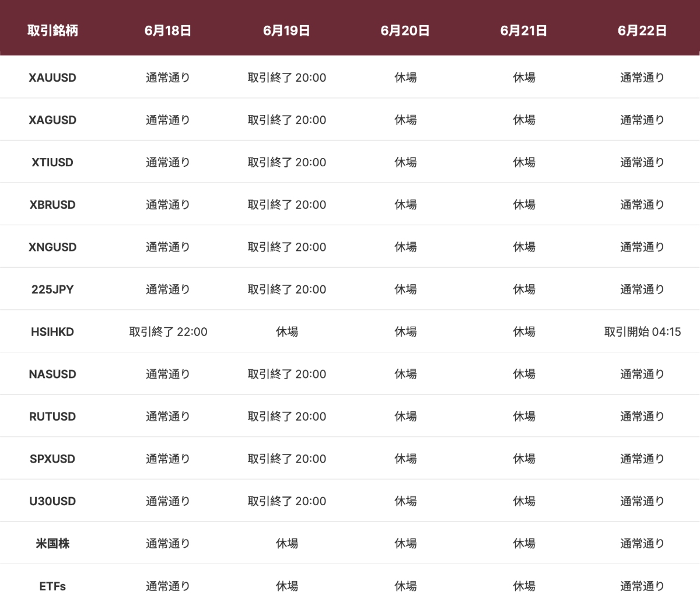Select the XAUUSD symbol cell

click(x=52, y=78)
